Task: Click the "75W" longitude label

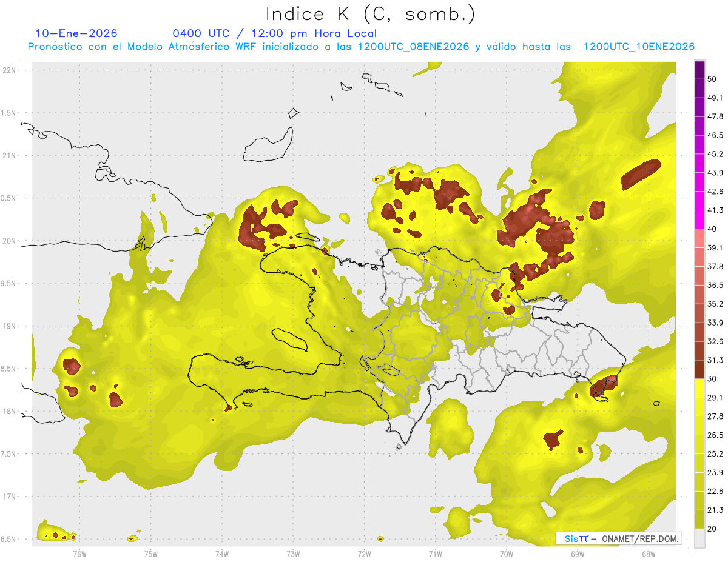Action: [x=150, y=554]
